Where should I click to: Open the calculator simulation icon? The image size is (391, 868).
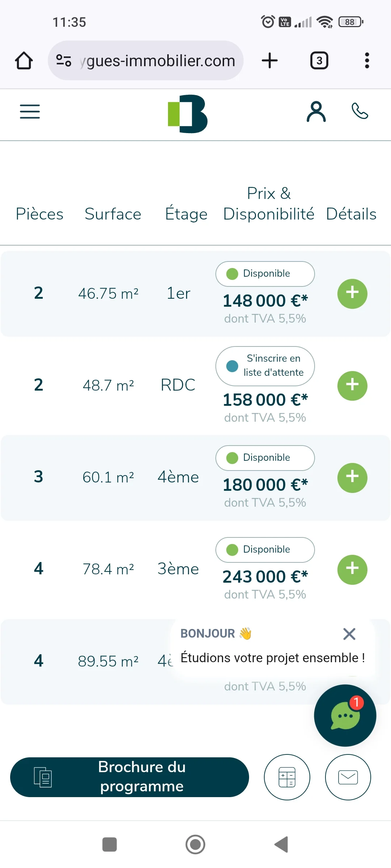tap(287, 777)
